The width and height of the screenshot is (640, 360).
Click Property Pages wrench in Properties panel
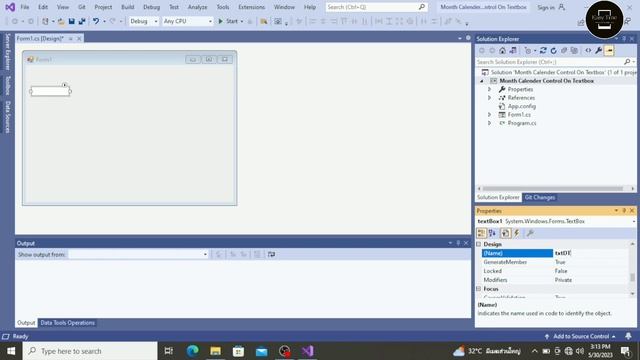coord(530,233)
